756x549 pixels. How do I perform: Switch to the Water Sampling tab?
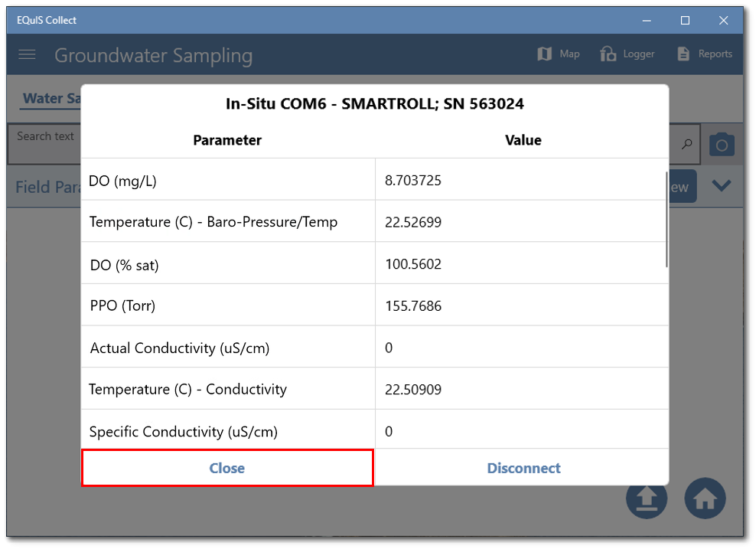click(51, 98)
